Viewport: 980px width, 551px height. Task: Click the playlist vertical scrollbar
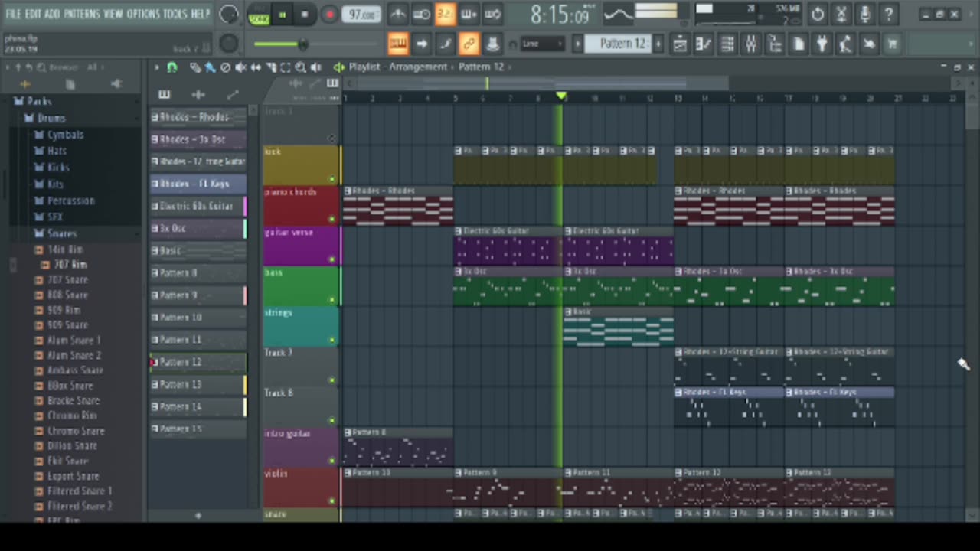click(x=971, y=306)
